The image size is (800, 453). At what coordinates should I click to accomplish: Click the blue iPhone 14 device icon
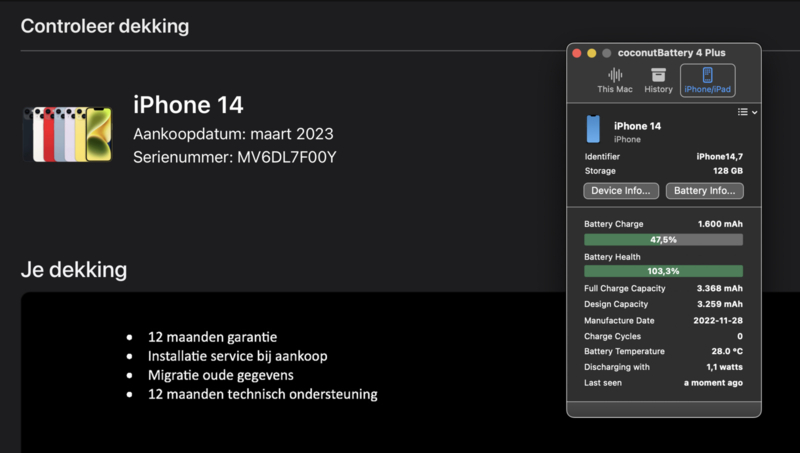[x=593, y=129]
